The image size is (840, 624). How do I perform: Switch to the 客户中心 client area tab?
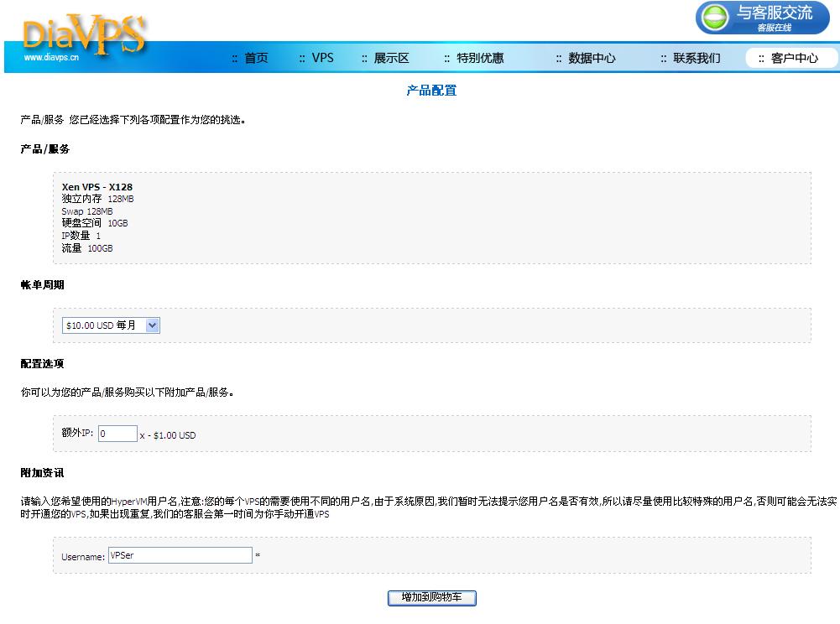click(791, 58)
